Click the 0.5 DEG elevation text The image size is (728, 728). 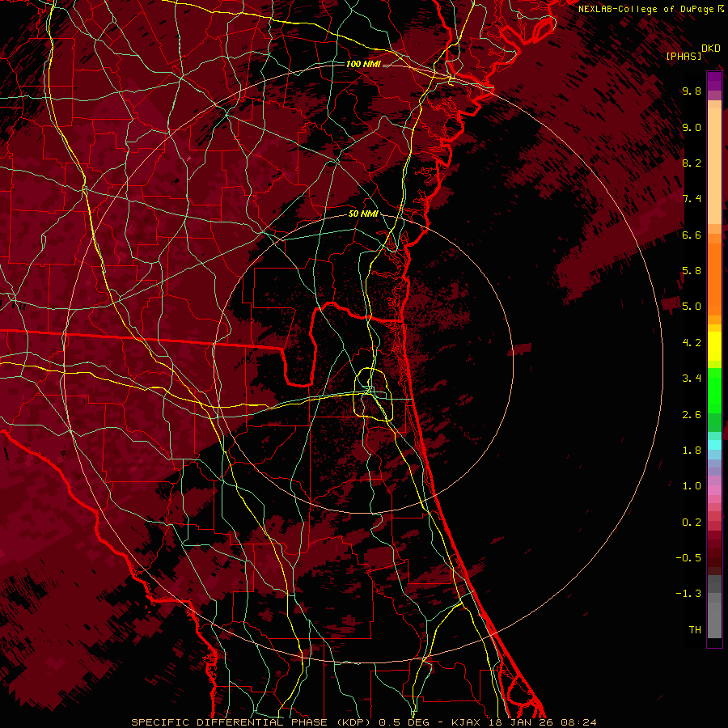tap(404, 722)
